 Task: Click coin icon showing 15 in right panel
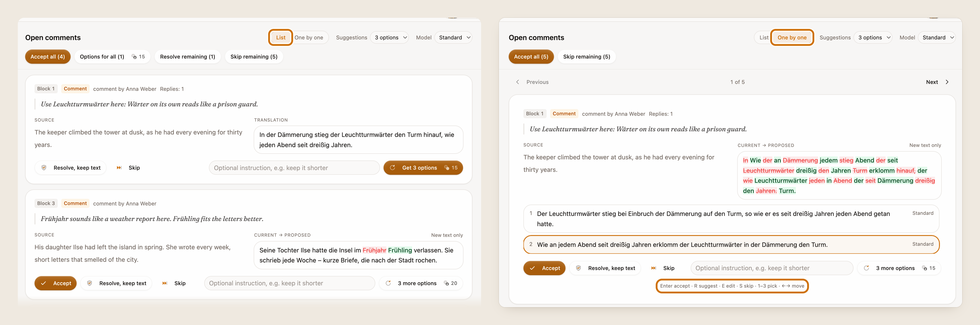pyautogui.click(x=925, y=268)
